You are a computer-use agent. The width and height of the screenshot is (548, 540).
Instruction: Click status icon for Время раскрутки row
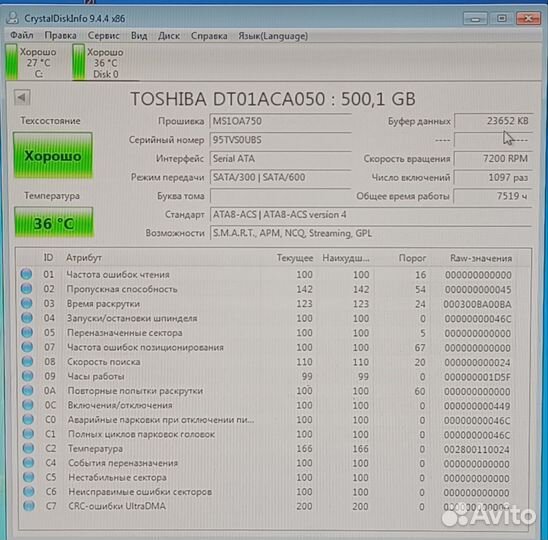[x=27, y=303]
